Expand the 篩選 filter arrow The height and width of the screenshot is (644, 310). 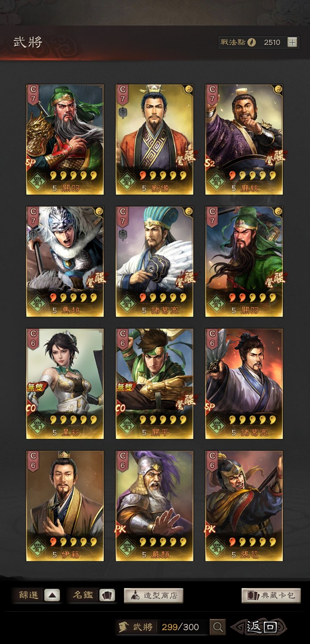tap(52, 595)
